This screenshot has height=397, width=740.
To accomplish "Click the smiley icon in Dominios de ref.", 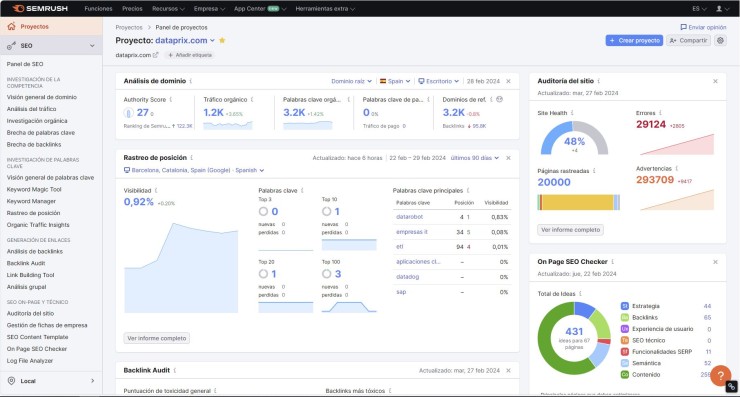I will pyautogui.click(x=499, y=100).
